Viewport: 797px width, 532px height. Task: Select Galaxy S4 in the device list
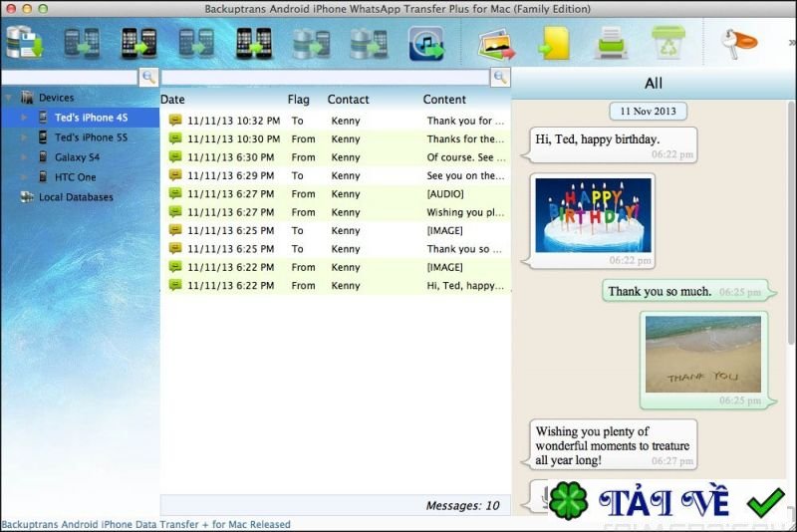pyautogui.click(x=77, y=157)
